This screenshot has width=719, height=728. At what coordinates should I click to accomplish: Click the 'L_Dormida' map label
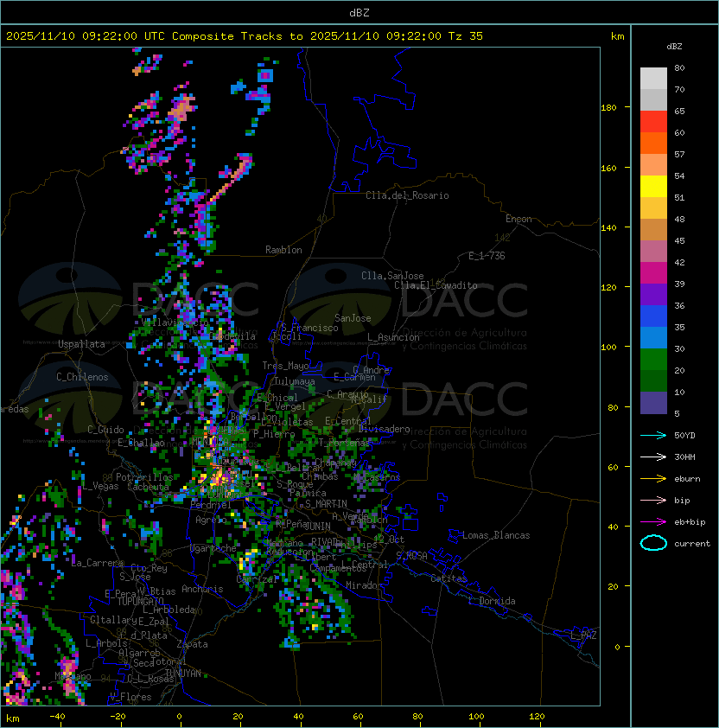tap(492, 601)
